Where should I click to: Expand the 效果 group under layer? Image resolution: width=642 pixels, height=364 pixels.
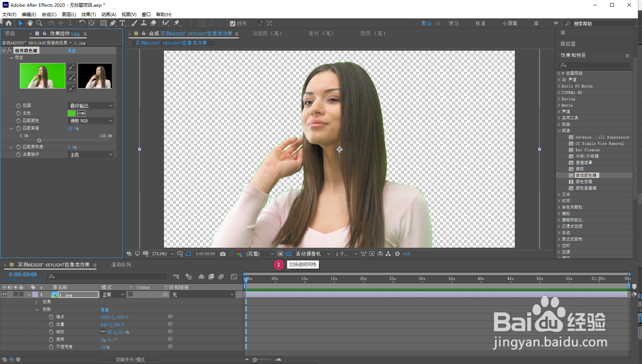tap(36, 302)
